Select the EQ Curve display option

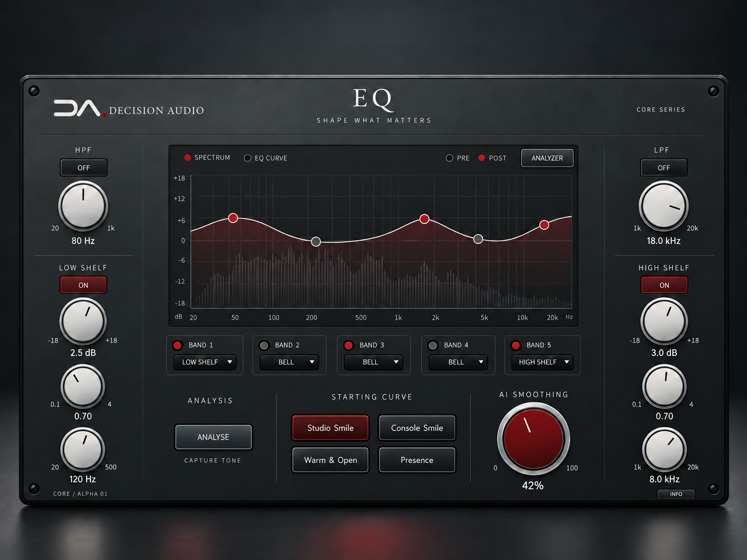coord(266,158)
